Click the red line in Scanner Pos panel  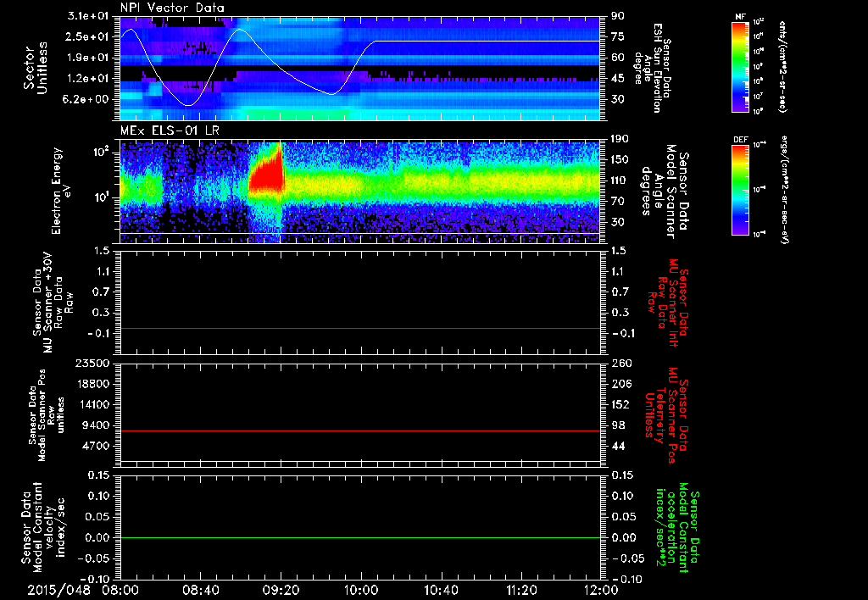pos(360,431)
